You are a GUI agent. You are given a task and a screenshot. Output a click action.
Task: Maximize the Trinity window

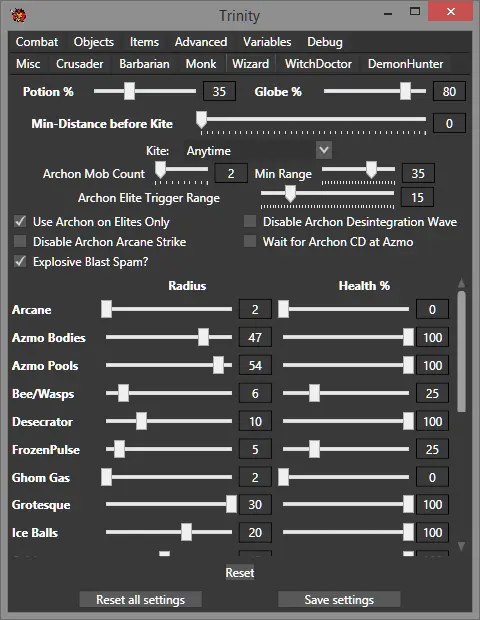pyautogui.click(x=415, y=11)
